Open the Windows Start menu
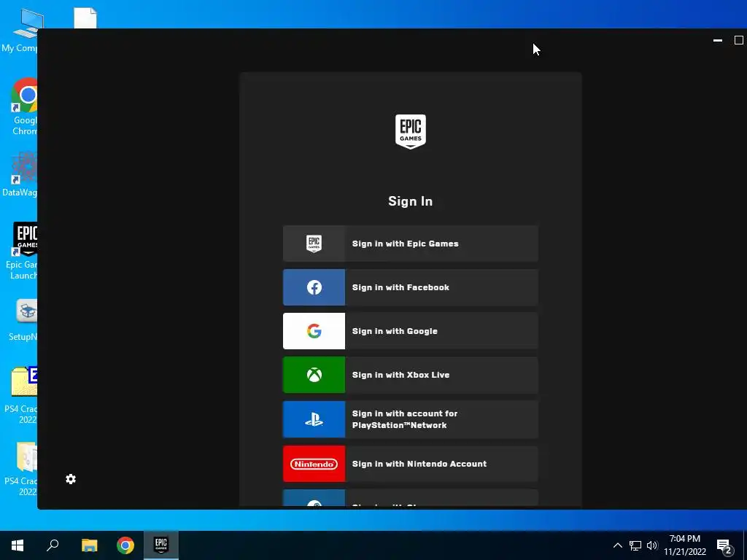Viewport: 747px width, 560px height. pos(18,545)
